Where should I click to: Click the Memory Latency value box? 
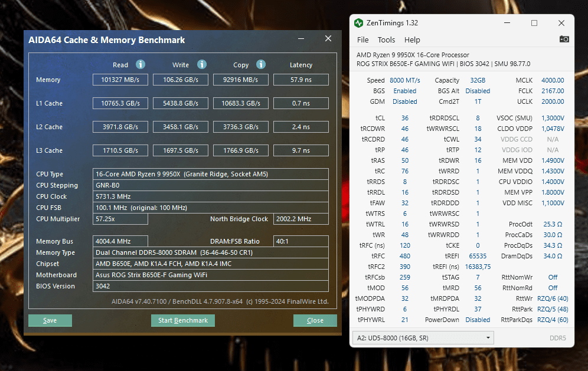click(300, 80)
